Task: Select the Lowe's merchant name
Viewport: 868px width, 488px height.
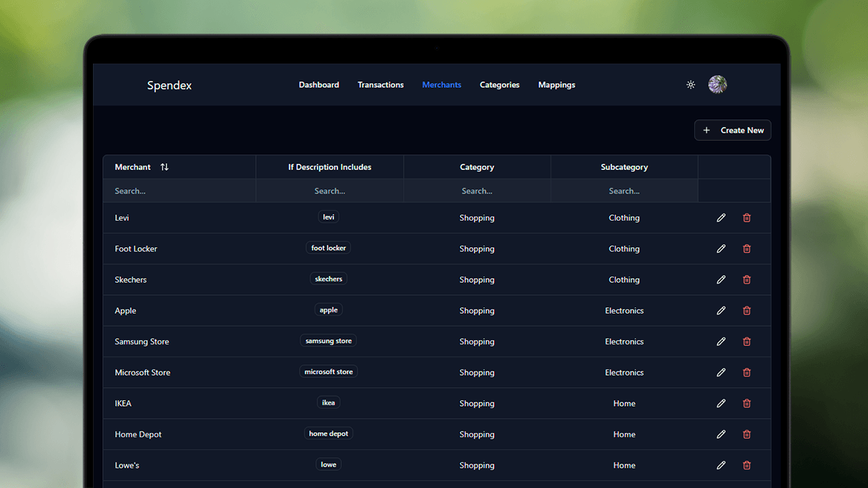Action: [127, 465]
